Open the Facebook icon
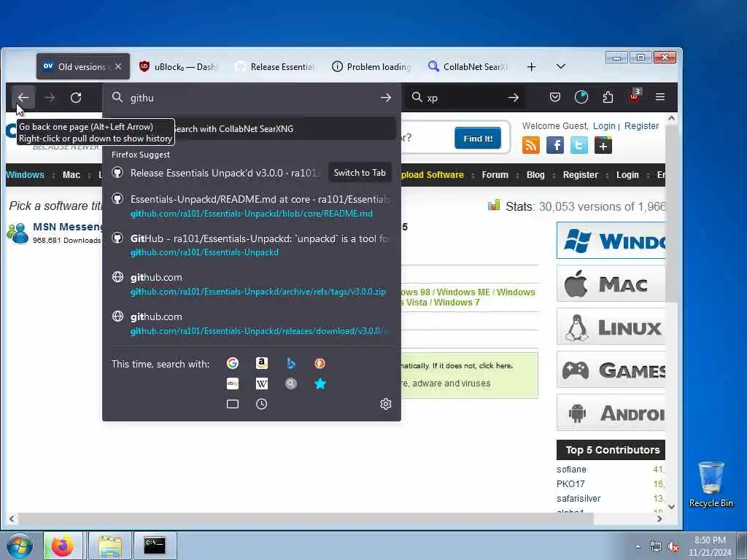 [x=555, y=145]
